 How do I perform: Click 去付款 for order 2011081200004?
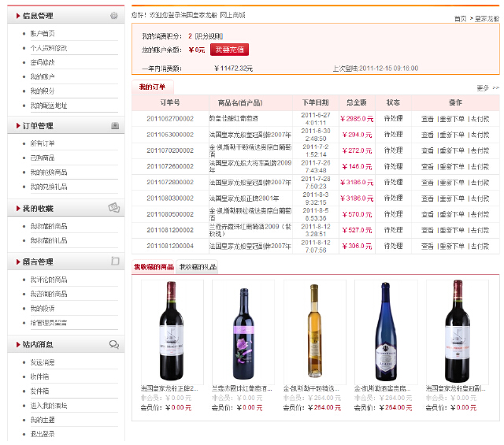480,246
